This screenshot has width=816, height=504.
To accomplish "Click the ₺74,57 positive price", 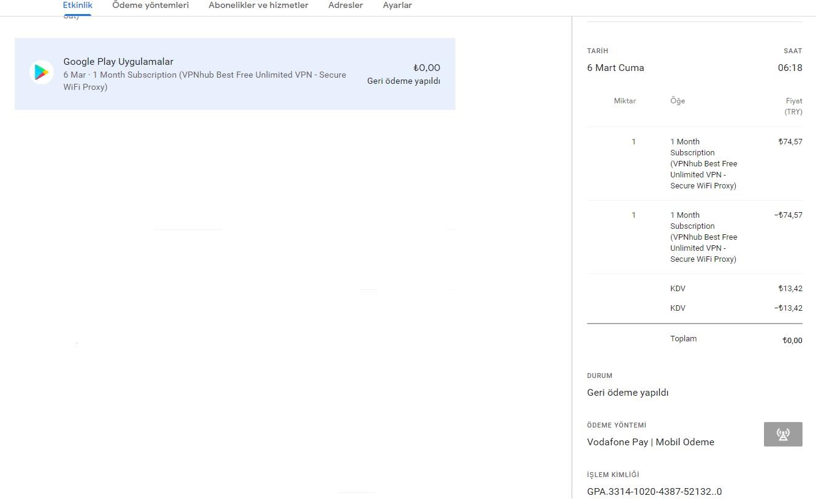I will [x=790, y=142].
